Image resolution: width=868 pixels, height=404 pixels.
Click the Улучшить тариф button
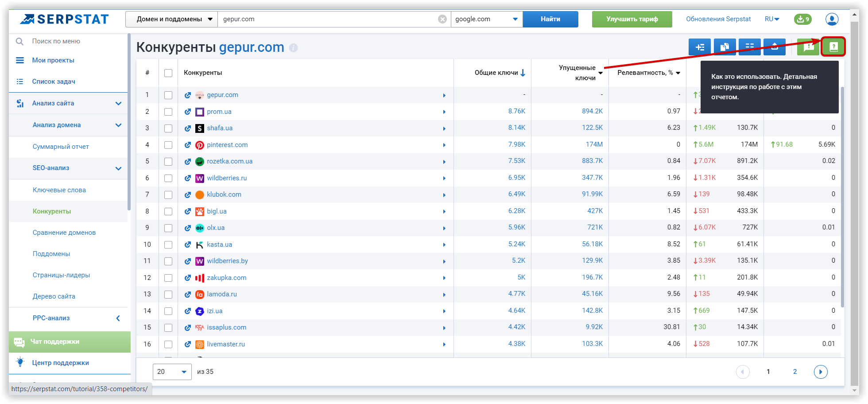(x=632, y=19)
